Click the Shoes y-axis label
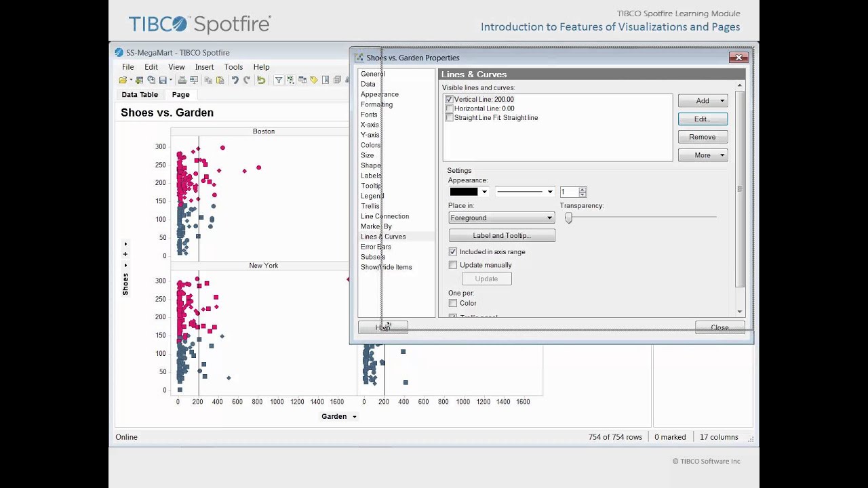868x488 pixels. [125, 284]
